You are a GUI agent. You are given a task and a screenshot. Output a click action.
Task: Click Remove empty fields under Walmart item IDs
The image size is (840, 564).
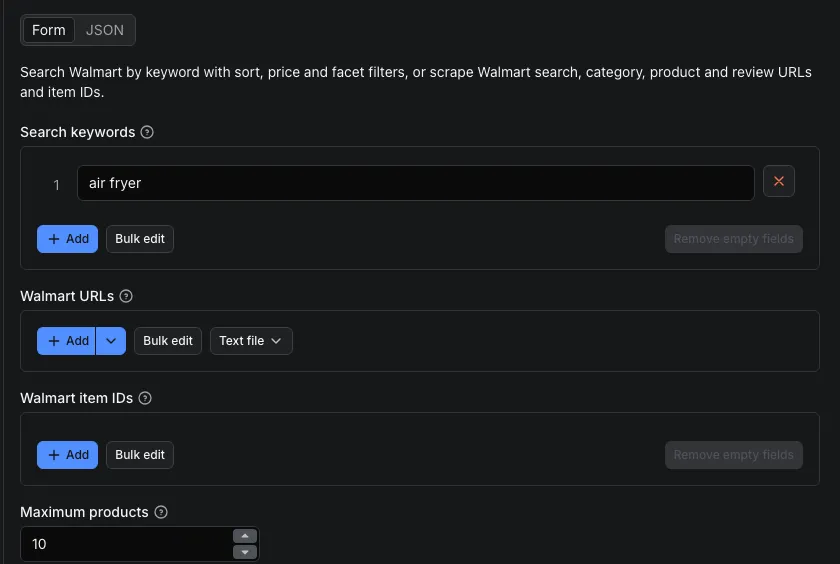[734, 455]
